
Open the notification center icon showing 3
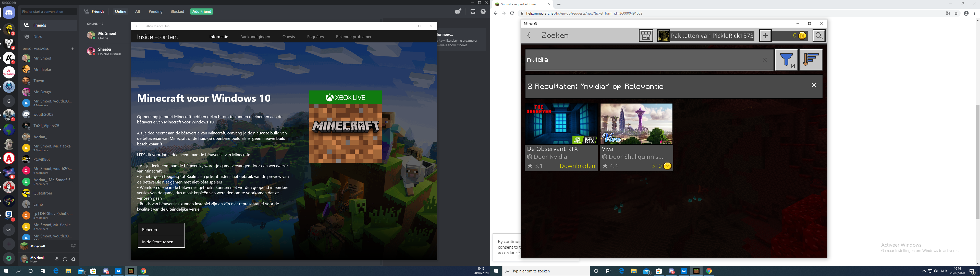(972, 271)
